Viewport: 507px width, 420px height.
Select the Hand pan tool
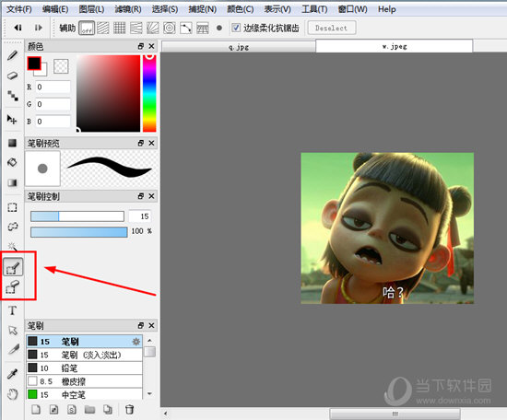[x=13, y=394]
